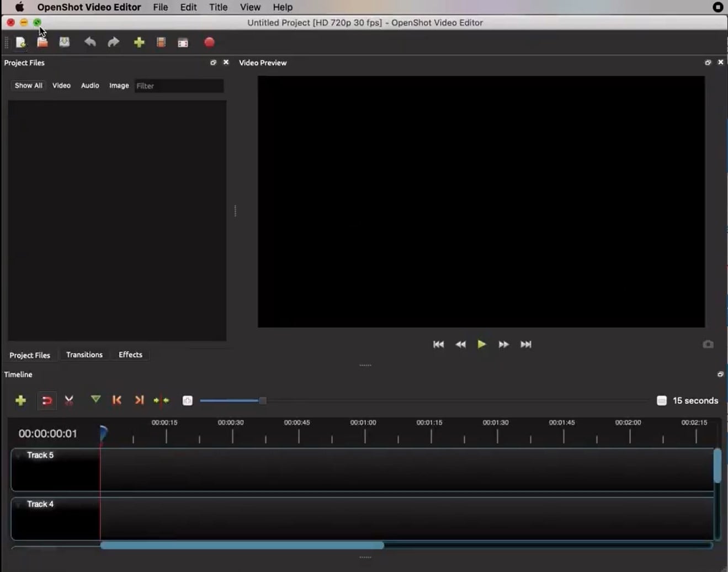Click the blue playhead marker on the ruler
The width and height of the screenshot is (728, 572).
coord(103,432)
